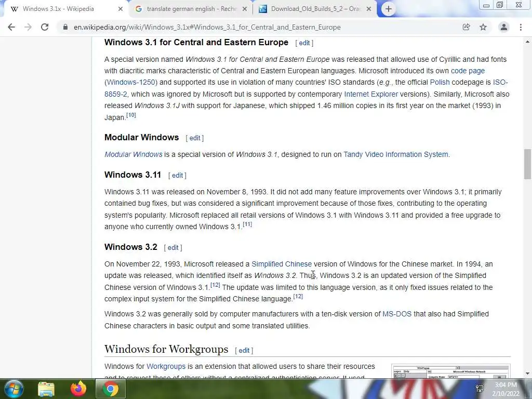532x399 pixels.
Task: Open the MS-DOS link
Action: pos(397,314)
